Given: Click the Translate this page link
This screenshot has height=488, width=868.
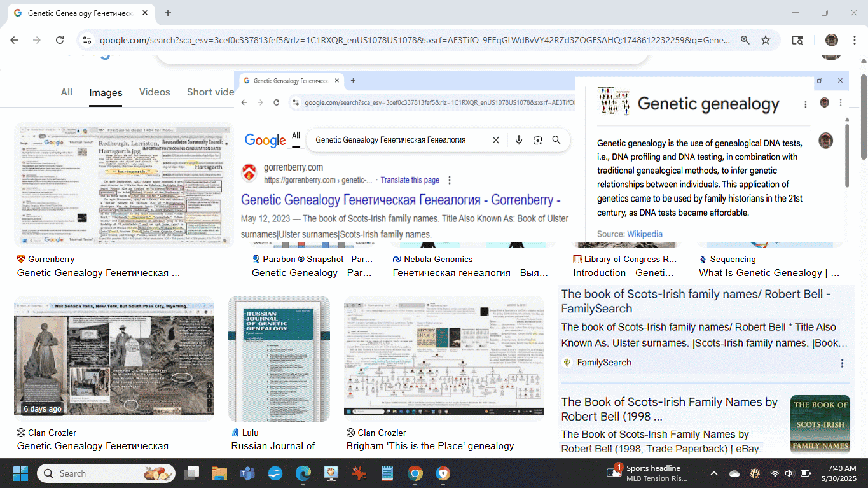Looking at the screenshot, I should tap(410, 180).
